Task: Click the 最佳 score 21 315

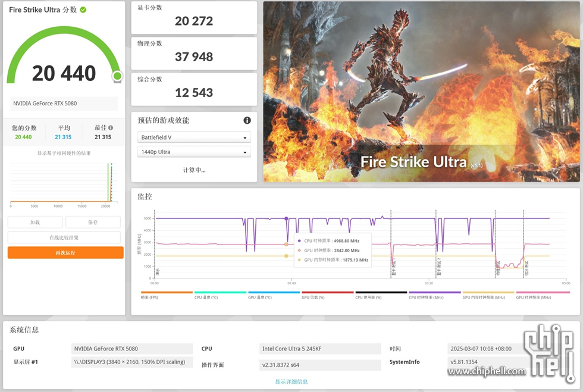Action: tap(103, 137)
